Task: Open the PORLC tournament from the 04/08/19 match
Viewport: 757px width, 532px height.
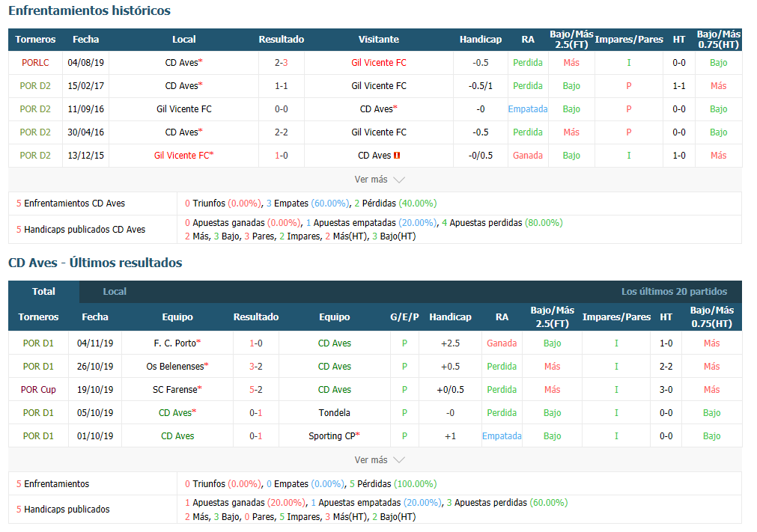Action: (x=35, y=63)
